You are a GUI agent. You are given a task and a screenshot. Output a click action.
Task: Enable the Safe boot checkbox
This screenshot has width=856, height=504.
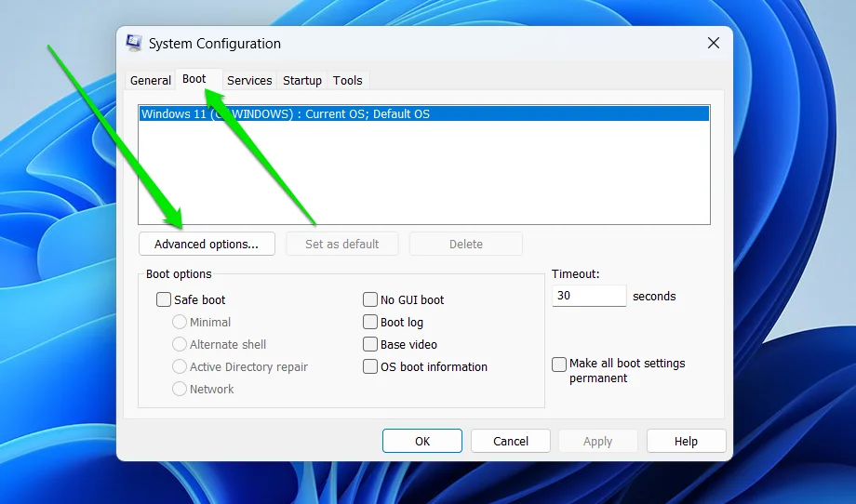[164, 300]
